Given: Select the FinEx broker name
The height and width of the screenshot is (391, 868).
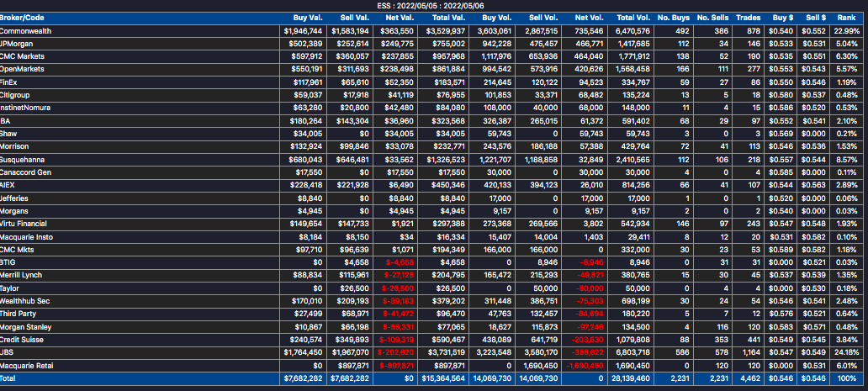Looking at the screenshot, I should (9, 82).
